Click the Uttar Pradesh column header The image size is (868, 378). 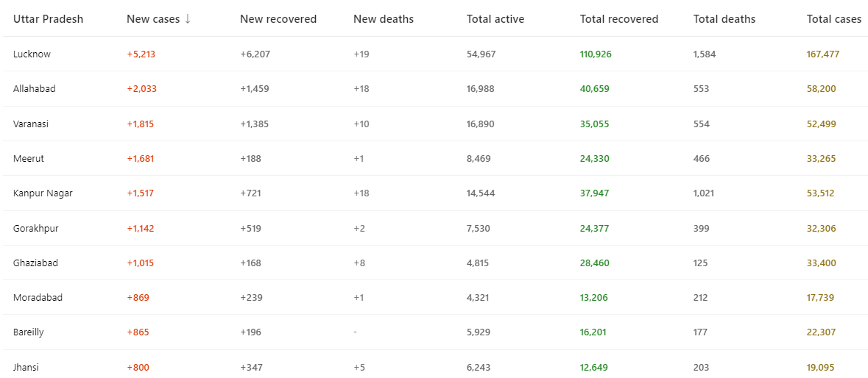[x=48, y=19]
